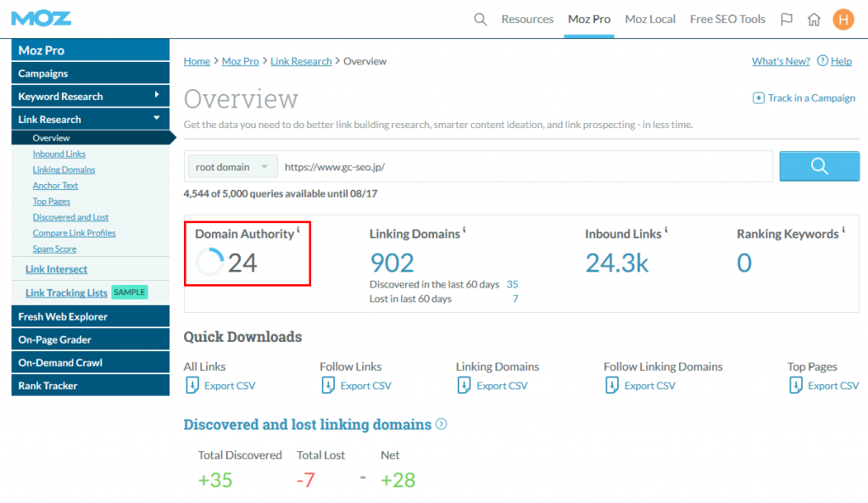Click Follow Linking Domains download icon
868x503 pixels.
pos(612,385)
